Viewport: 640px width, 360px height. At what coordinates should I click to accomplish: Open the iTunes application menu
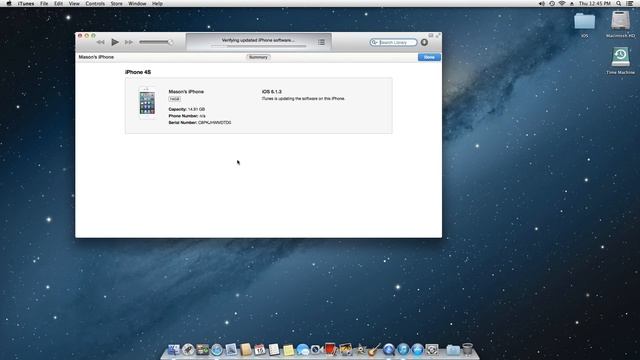[26, 4]
